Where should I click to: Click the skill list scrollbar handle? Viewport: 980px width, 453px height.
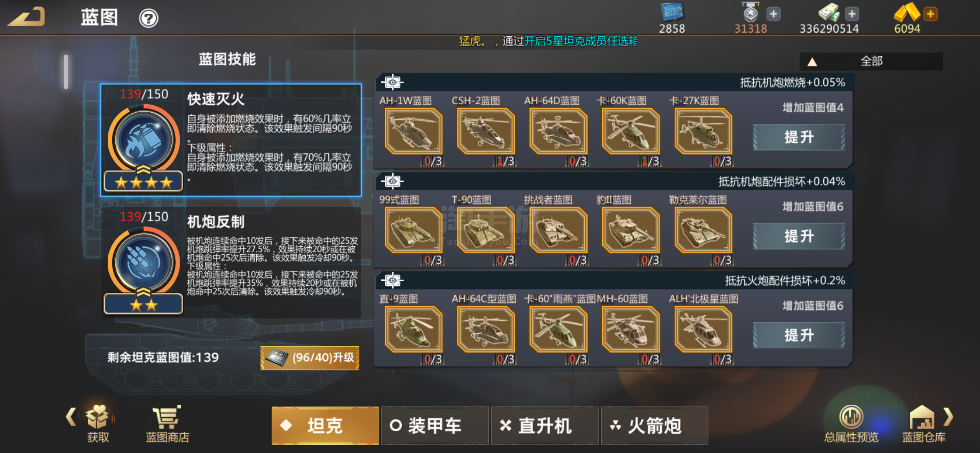[66, 72]
